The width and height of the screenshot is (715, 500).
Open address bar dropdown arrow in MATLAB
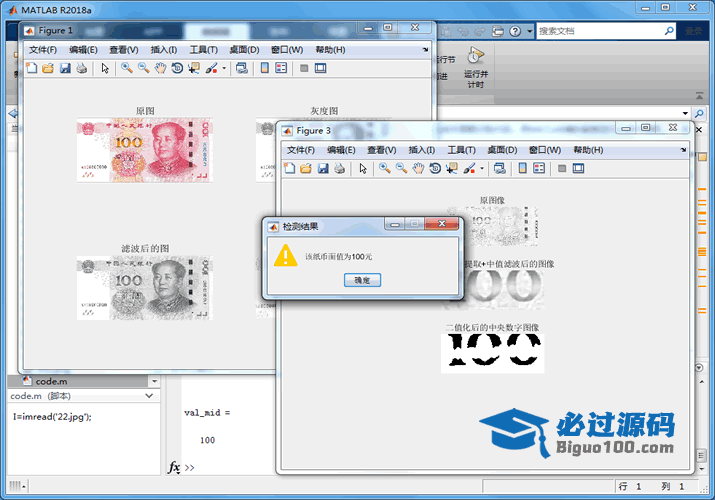pyautogui.click(x=685, y=113)
